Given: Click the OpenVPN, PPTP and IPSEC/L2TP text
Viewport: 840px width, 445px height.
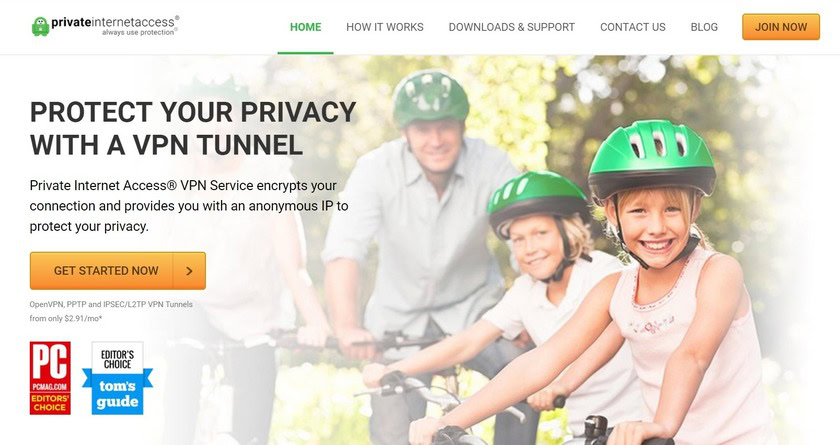Looking at the screenshot, I should coord(111,304).
